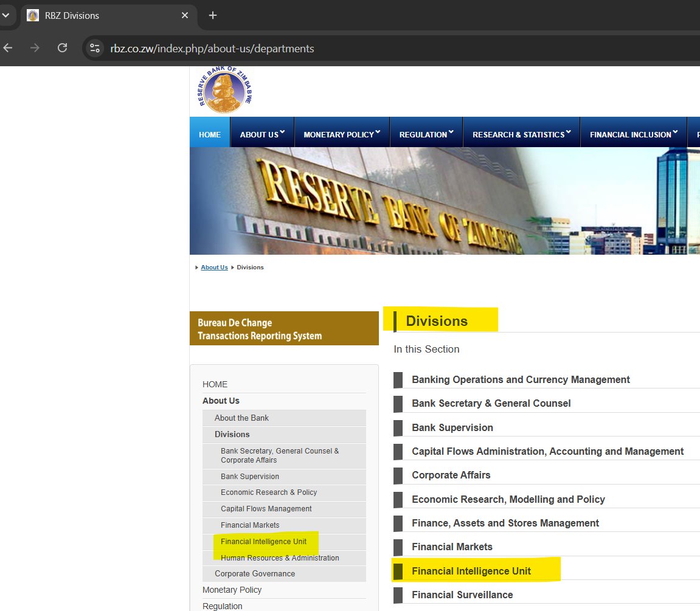Click the Divisions page heading

(437, 321)
